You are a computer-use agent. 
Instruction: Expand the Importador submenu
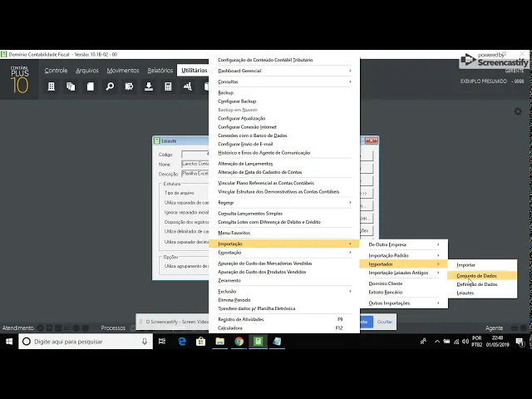(404, 264)
